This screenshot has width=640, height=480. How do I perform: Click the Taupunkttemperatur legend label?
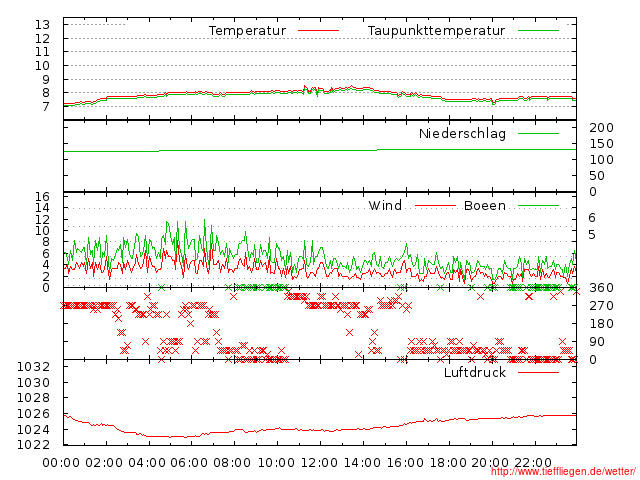(436, 31)
